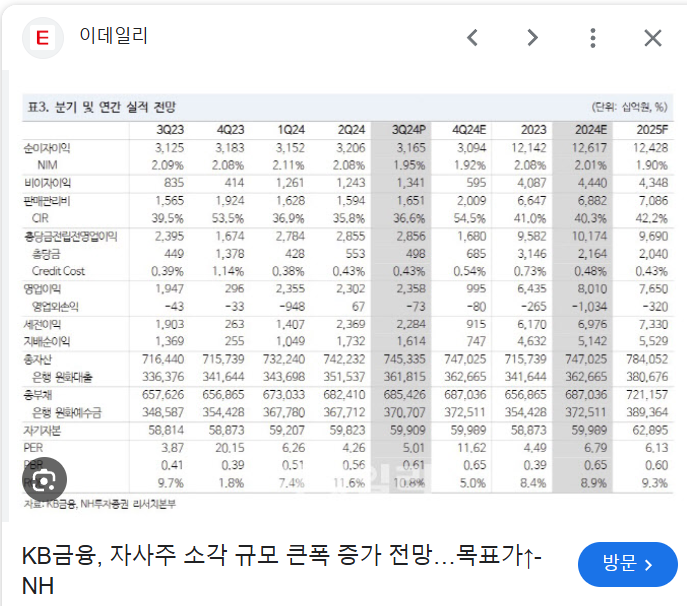Click the NIM value 1.95%
The height and width of the screenshot is (606, 687).
(x=409, y=165)
